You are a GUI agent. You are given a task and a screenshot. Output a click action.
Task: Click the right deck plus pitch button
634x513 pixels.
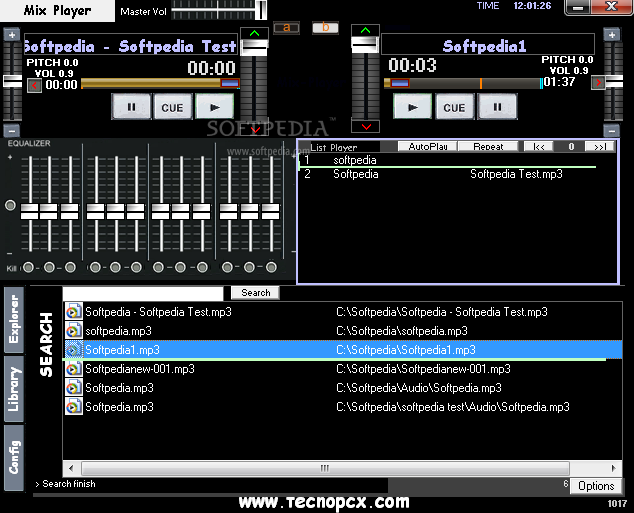pos(612,35)
